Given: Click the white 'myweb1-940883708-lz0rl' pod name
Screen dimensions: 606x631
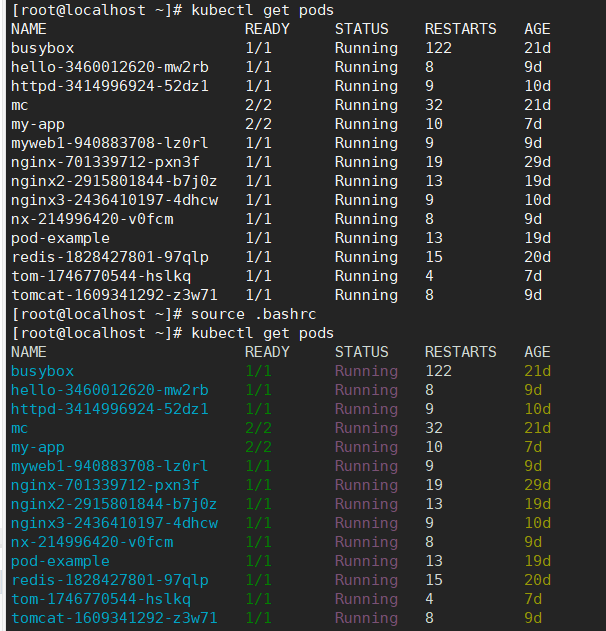Looking at the screenshot, I should point(110,143).
